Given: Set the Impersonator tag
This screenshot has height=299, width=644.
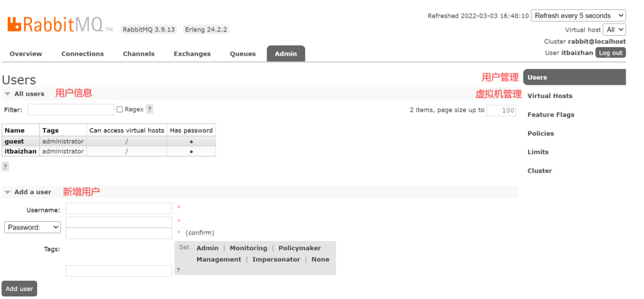Looking at the screenshot, I should click(x=276, y=259).
